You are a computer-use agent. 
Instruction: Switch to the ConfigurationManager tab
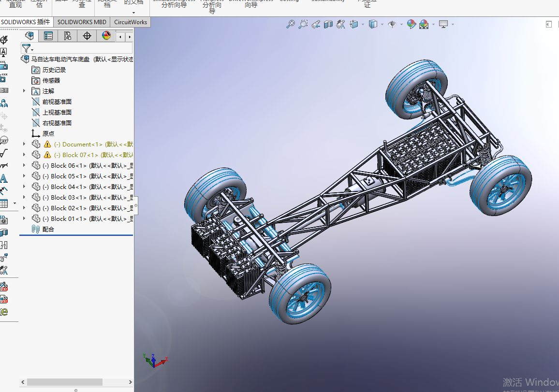(67, 36)
